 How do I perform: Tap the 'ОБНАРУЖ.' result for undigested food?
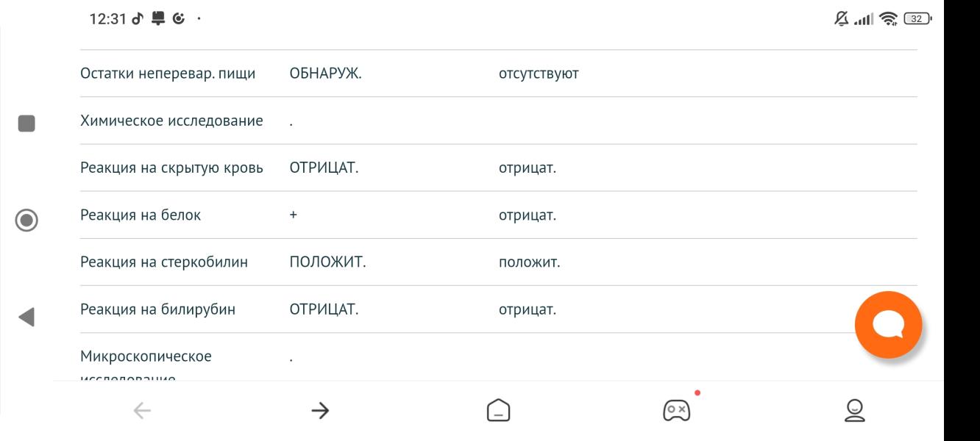[326, 74]
